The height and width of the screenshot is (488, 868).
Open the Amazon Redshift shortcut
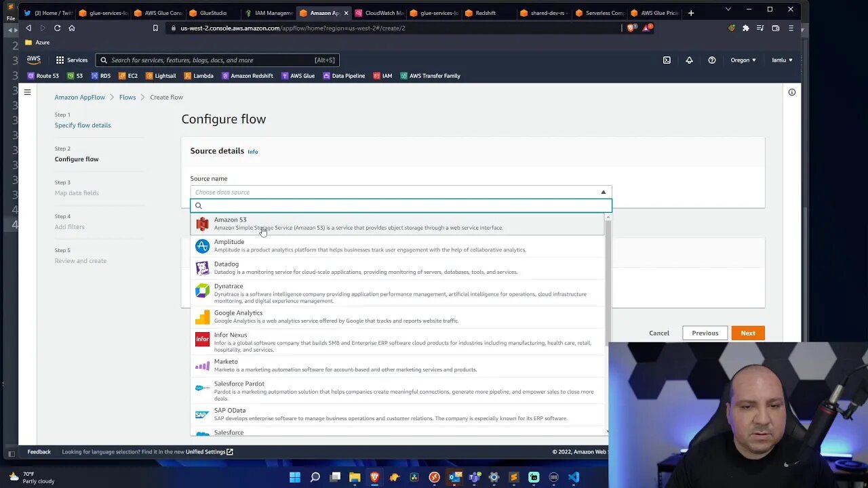point(248,76)
